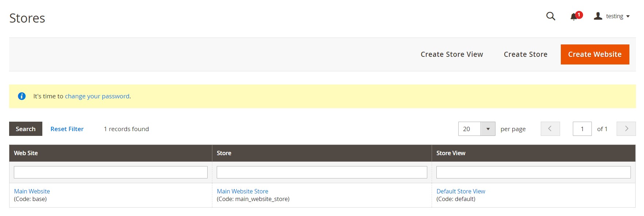Open the Default Store View link

(460, 191)
